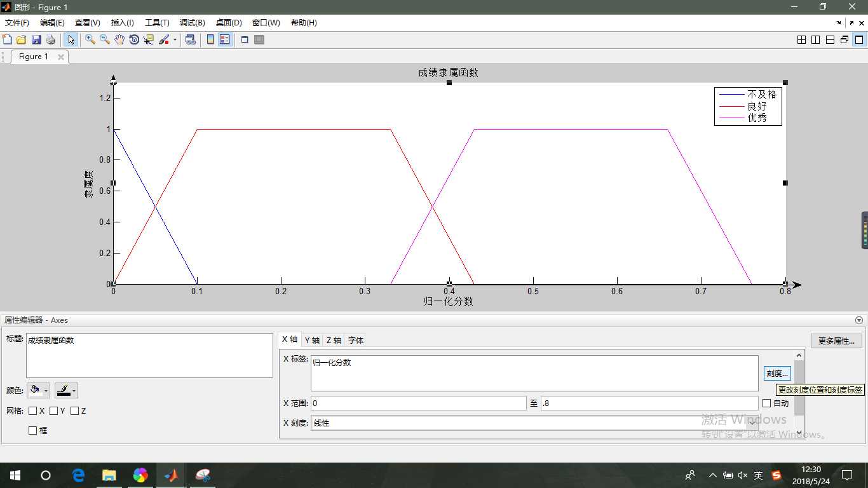Save the figure using the floppy icon
Image resolution: width=868 pixels, height=488 pixels.
[x=36, y=39]
